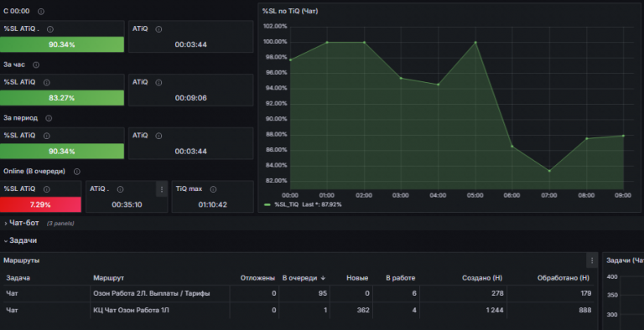Open info icon on %SL ATiQ under С 00:00
Image resolution: width=644 pixels, height=330 pixels.
pyautogui.click(x=50, y=29)
